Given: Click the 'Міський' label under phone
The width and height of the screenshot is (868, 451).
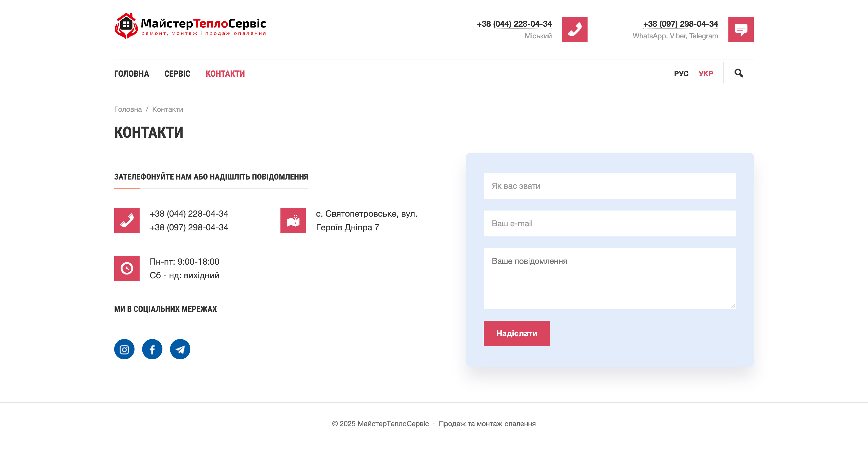Looking at the screenshot, I should pyautogui.click(x=538, y=36).
